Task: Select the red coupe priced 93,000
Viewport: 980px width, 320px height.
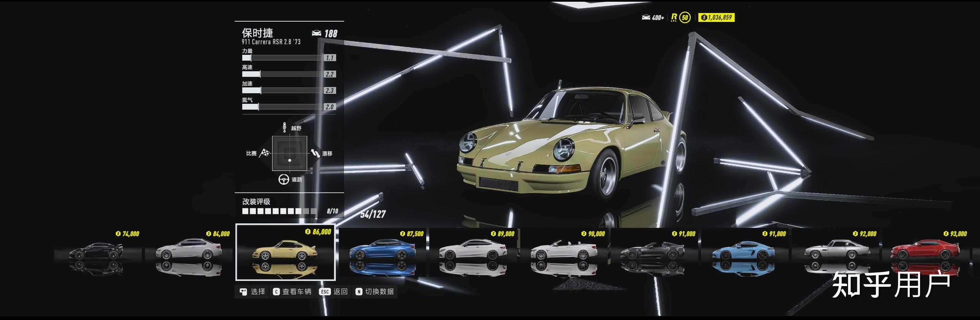Action: [926, 251]
